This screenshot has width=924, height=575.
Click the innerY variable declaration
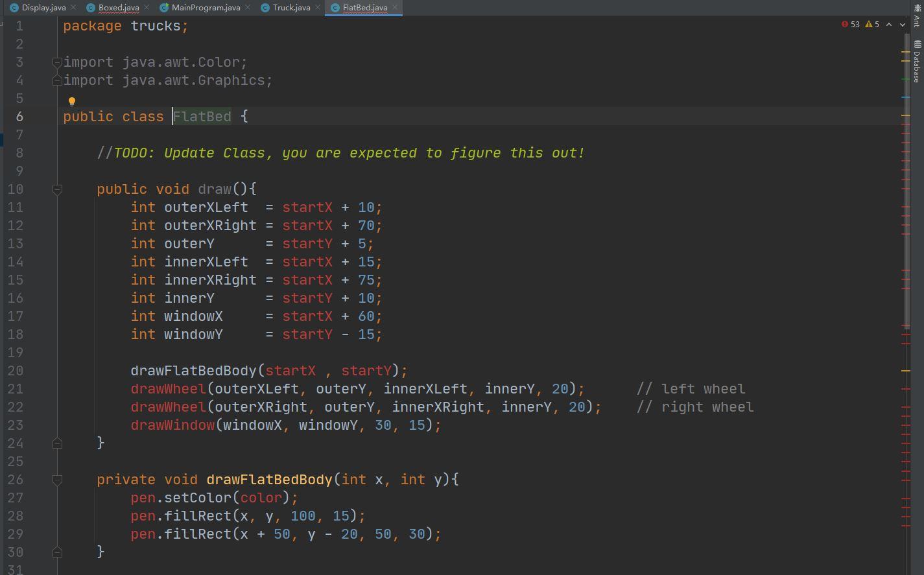(189, 298)
